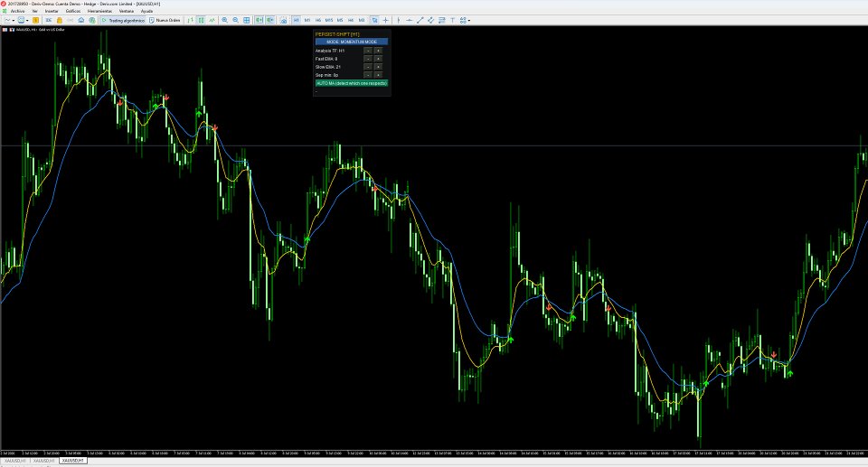The image size is (868, 467).
Task: Increase Fast EMA with plus button
Action: coord(378,59)
